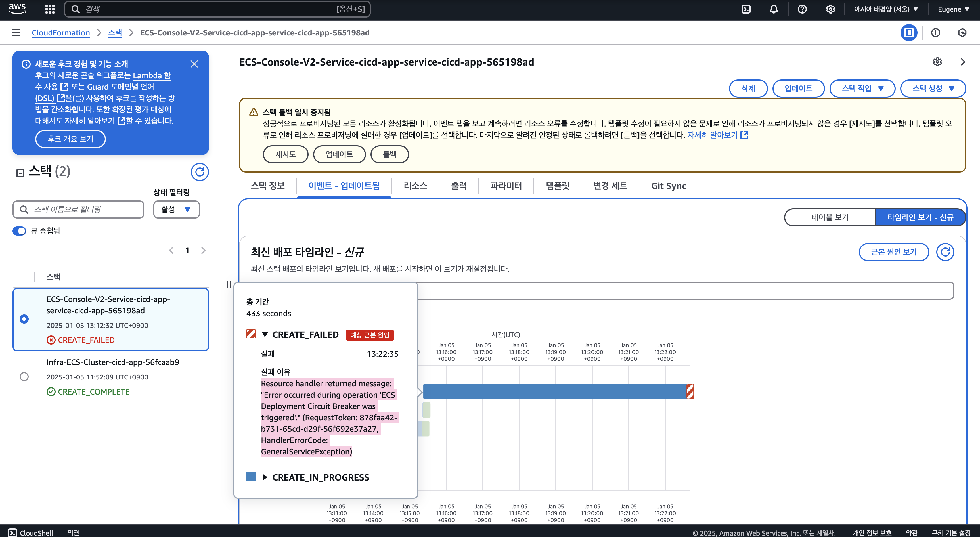
Task: Click the blue CREATE_IN_PROGRESS color swatch
Action: [251, 477]
